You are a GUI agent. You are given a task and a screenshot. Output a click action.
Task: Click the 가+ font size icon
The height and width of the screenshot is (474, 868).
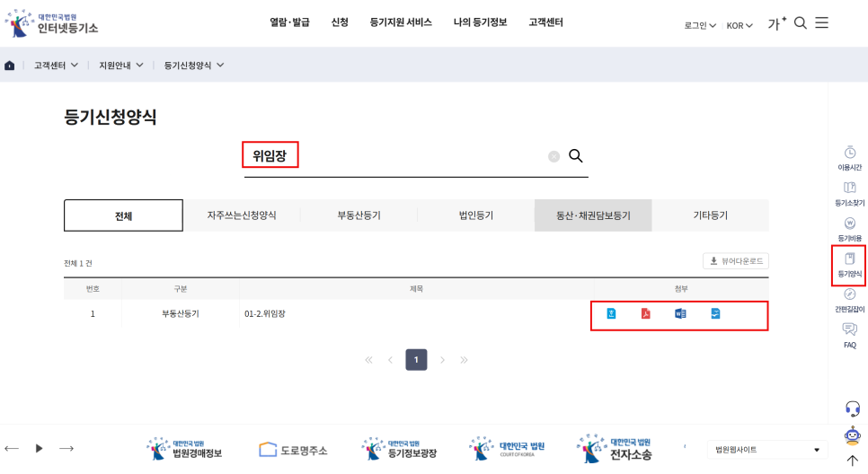click(776, 23)
